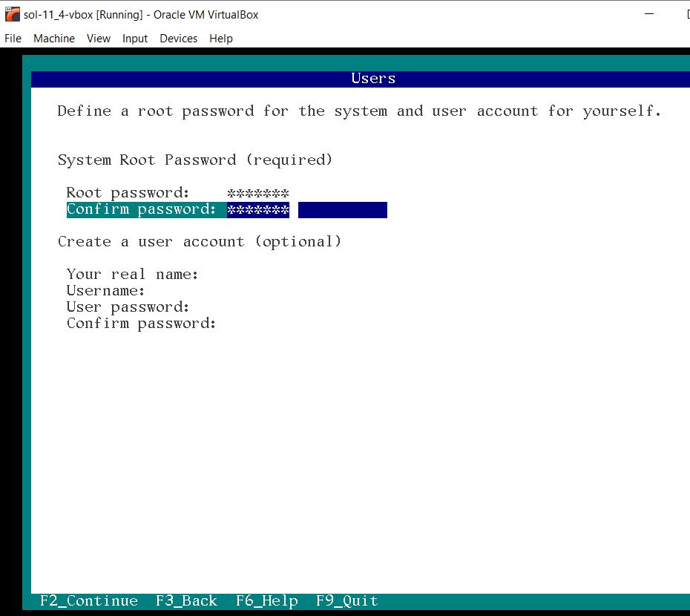Open the View menu
The height and width of the screenshot is (616, 690).
tap(98, 39)
